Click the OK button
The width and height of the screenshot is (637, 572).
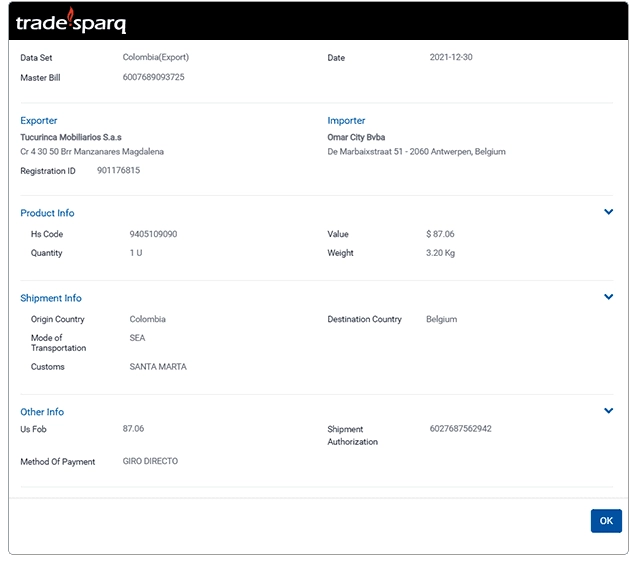[606, 521]
